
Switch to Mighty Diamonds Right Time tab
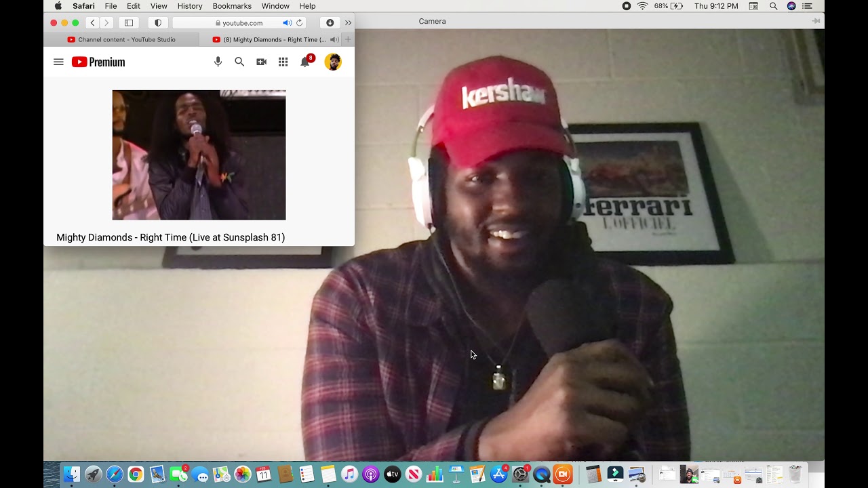click(x=269, y=39)
